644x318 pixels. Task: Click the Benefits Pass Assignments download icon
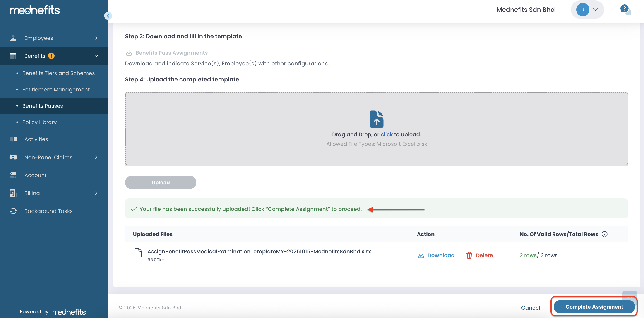pyautogui.click(x=129, y=53)
